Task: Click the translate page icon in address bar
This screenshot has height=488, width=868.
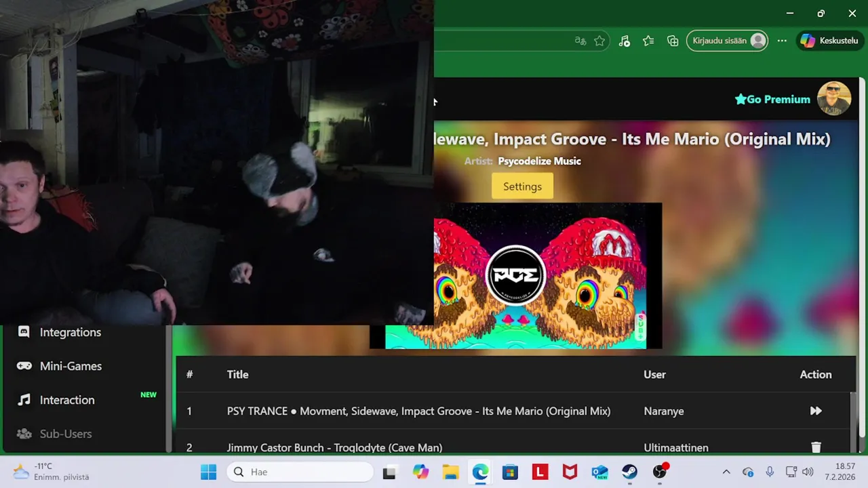Action: click(580, 41)
